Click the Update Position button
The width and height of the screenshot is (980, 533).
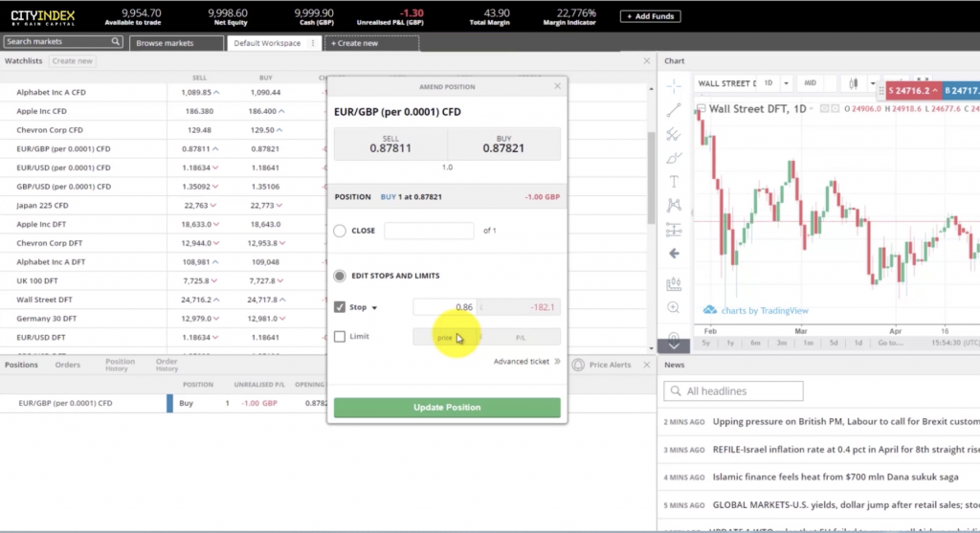pos(447,408)
